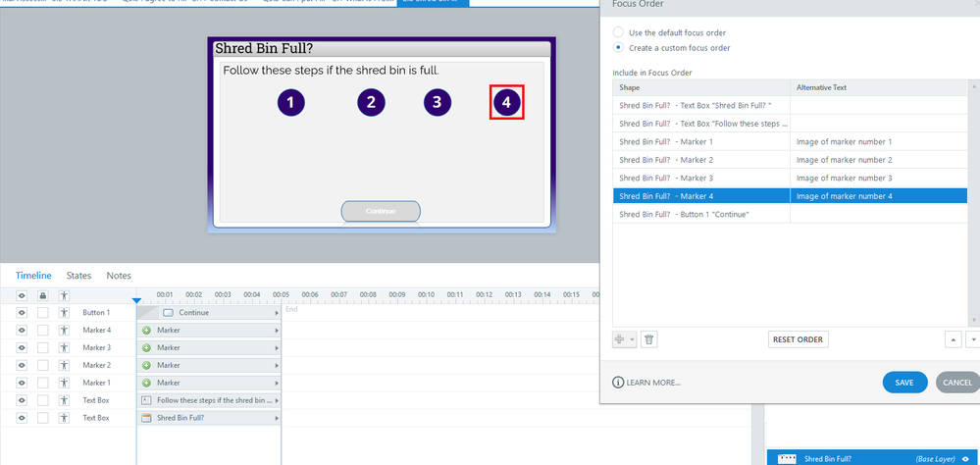Select the Marker 4 row in focus list

790,195
